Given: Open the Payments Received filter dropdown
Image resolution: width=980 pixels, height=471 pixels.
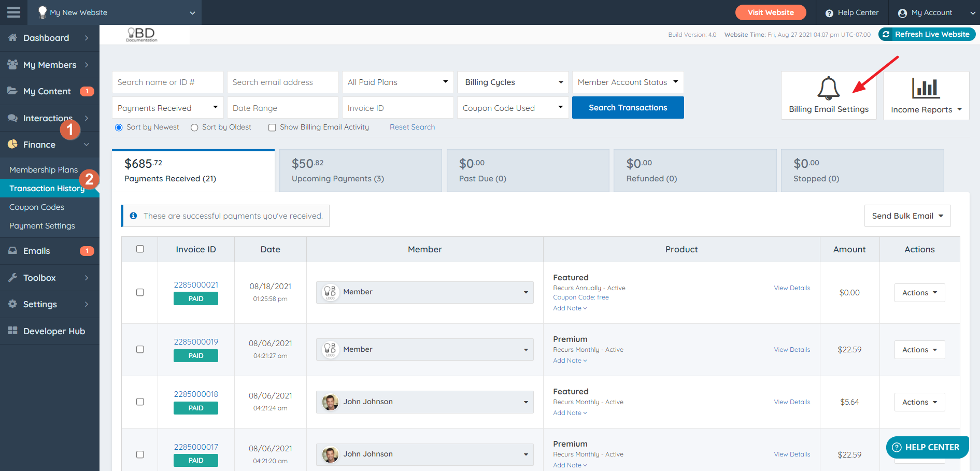Looking at the screenshot, I should (167, 108).
